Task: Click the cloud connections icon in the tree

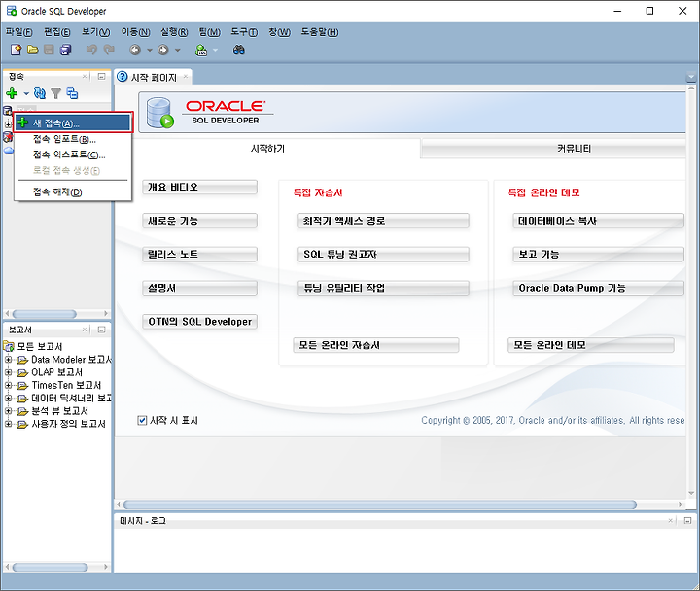Action: [9, 150]
